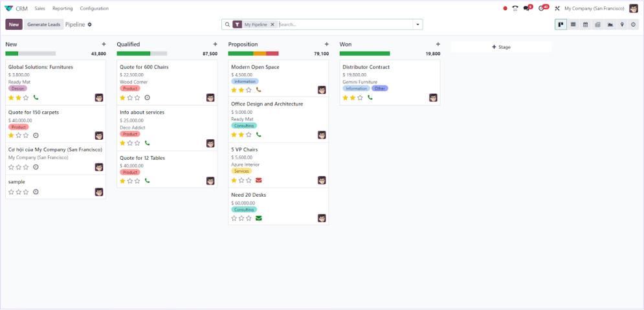Click the New button
This screenshot has width=644, height=310.
click(14, 25)
